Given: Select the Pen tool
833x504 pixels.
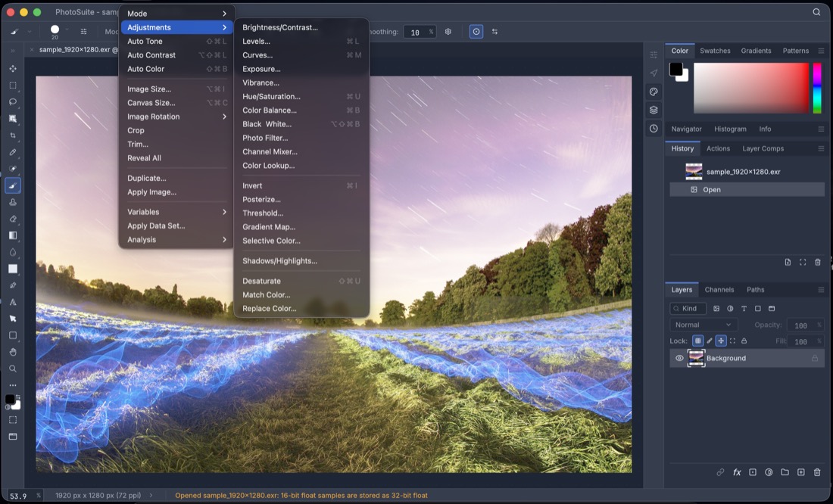Looking at the screenshot, I should (13, 285).
